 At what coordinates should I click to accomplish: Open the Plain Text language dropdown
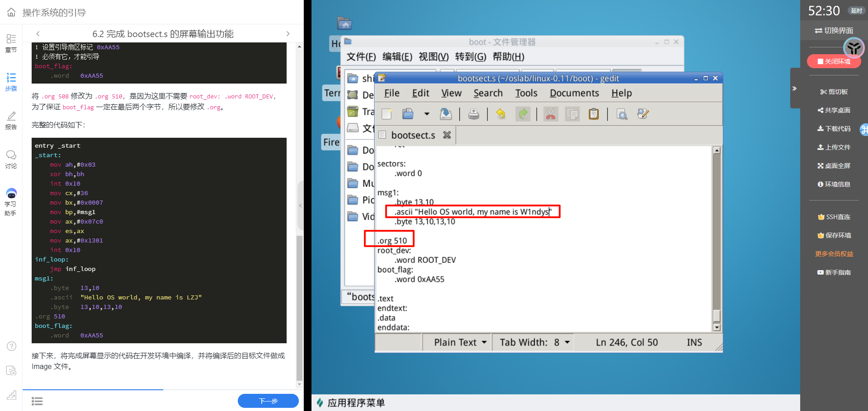pos(460,342)
